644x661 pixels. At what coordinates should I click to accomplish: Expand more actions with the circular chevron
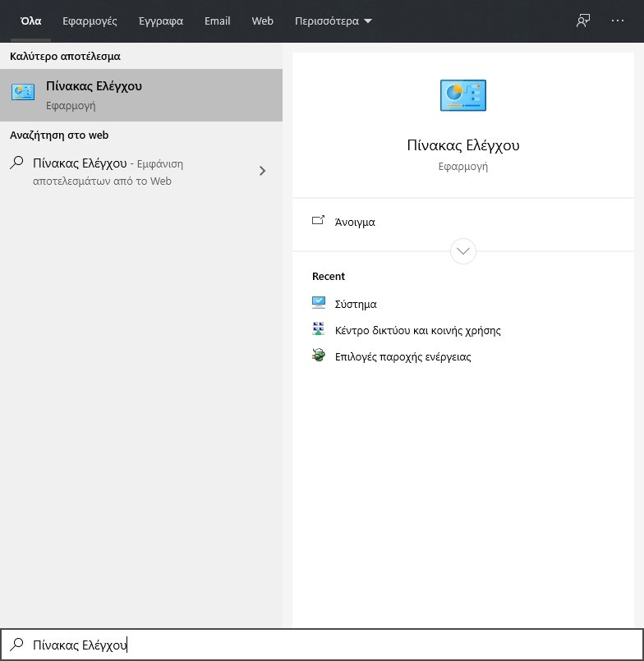tap(463, 250)
